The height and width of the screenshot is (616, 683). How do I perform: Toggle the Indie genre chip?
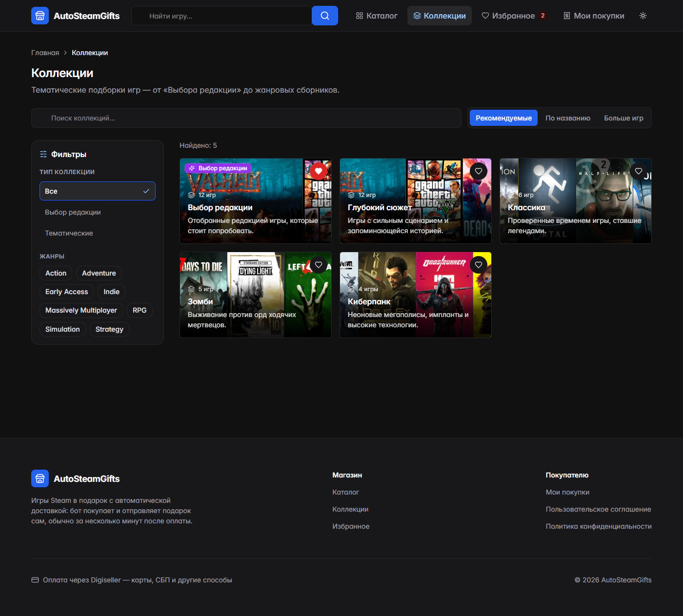tap(112, 292)
